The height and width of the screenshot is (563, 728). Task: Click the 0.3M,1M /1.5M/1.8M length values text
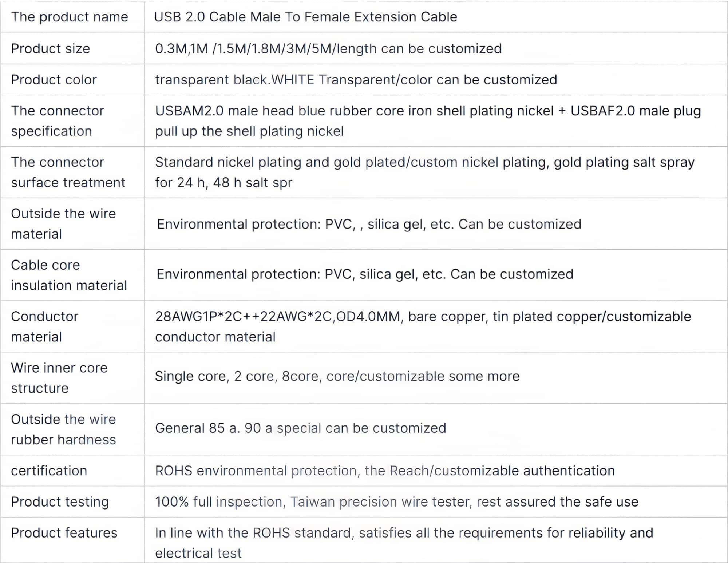click(x=328, y=49)
